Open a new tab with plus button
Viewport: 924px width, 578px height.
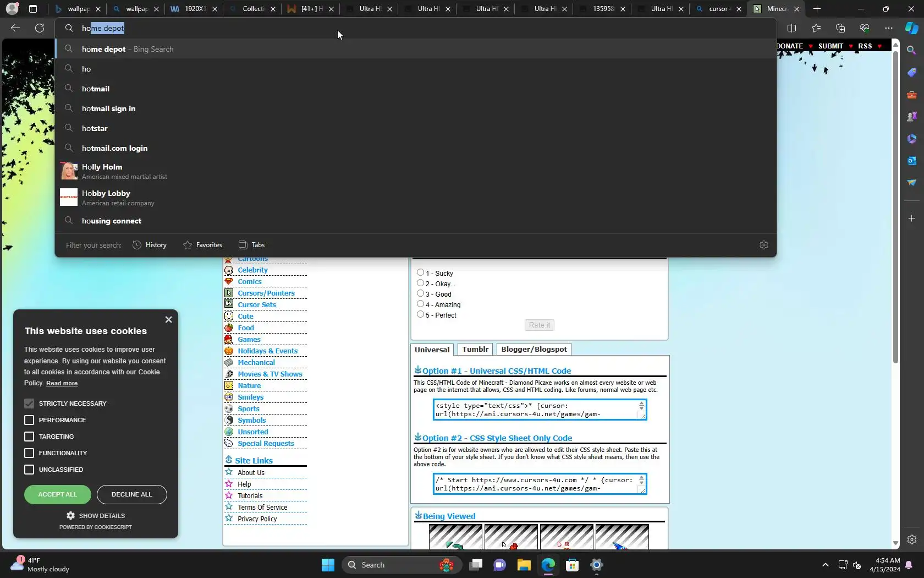pos(817,9)
